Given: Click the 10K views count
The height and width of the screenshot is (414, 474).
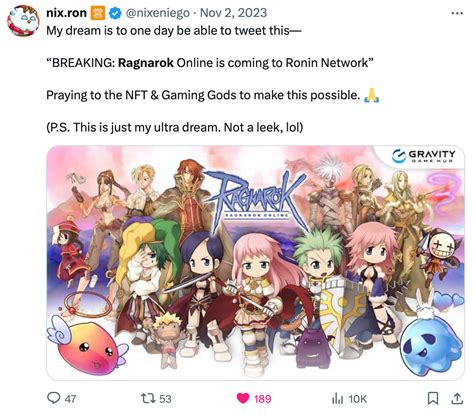Looking at the screenshot, I should 357,399.
